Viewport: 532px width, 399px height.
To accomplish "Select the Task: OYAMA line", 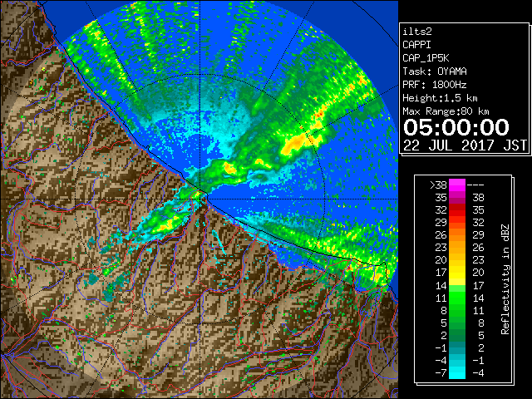I will pyautogui.click(x=435, y=71).
